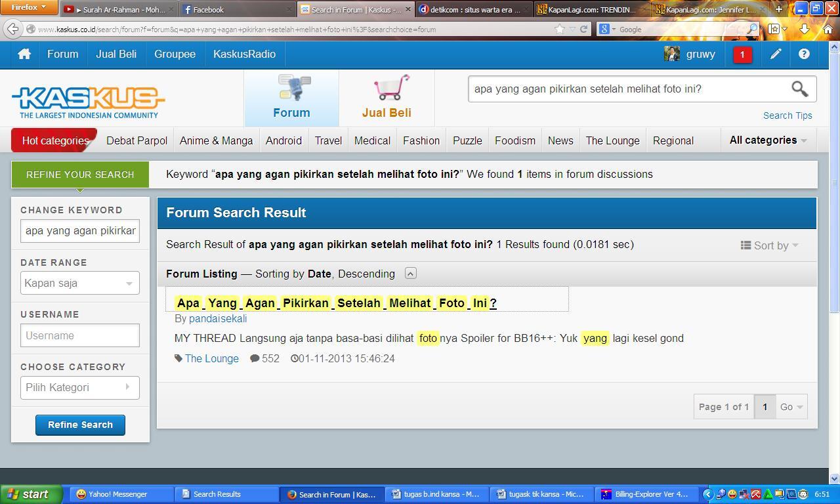The height and width of the screenshot is (504, 840).
Task: Reload the page with the refresh icon
Action: tap(583, 29)
